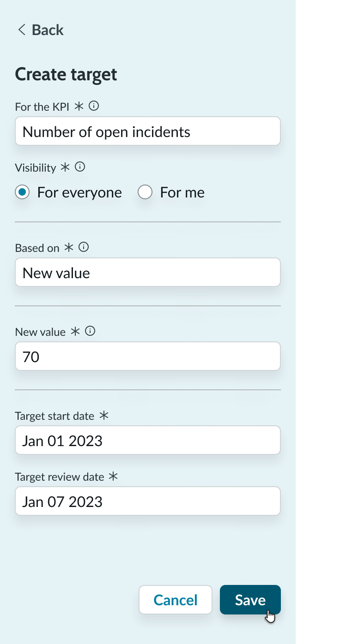340x644 pixels.
Task: Open the Visibility info tooltip icon
Action: point(79,167)
